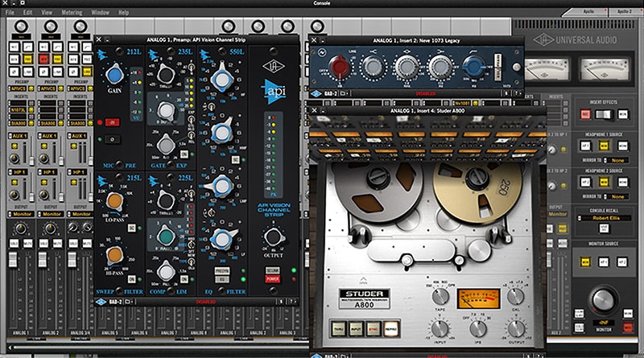644x358 pixels.
Task: Open the Window menu
Action: coord(100,13)
